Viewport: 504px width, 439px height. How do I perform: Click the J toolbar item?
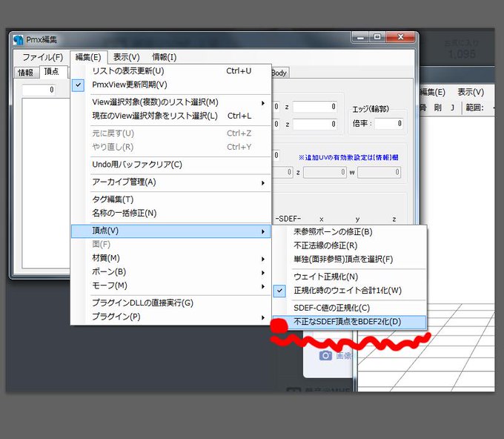coord(452,108)
